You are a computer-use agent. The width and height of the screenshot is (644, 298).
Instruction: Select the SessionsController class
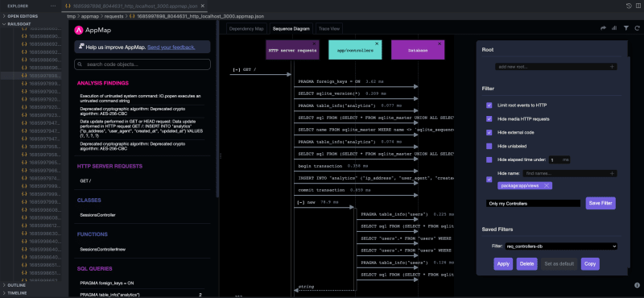97,215
